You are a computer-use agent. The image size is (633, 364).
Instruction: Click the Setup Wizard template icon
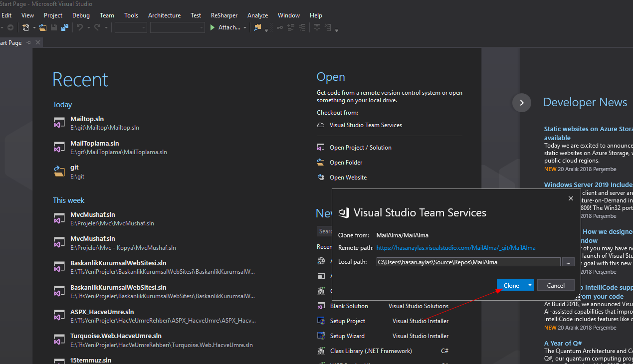click(321, 336)
